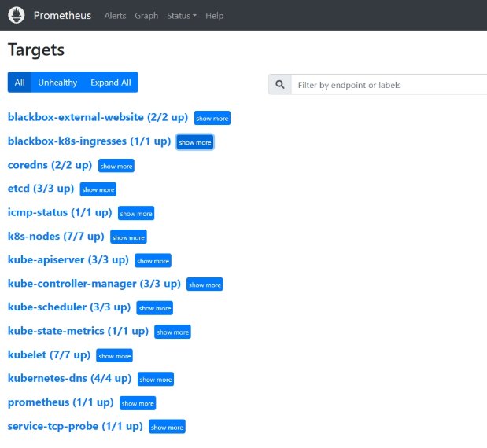This screenshot has width=487, height=448.
Task: Open the Help menu item
Action: (x=214, y=16)
